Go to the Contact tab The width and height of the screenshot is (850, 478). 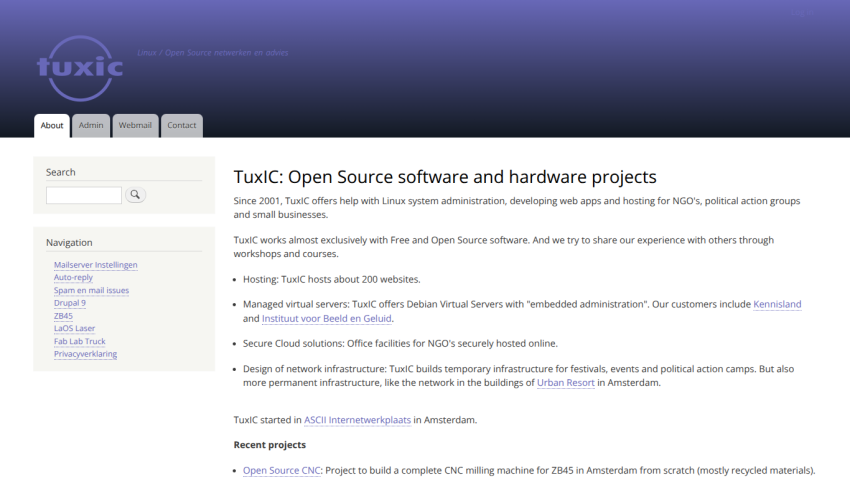pyautogui.click(x=182, y=125)
